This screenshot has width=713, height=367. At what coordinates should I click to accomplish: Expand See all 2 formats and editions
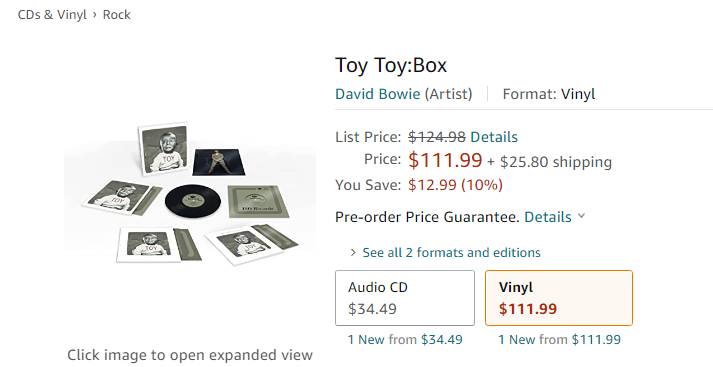tap(451, 252)
